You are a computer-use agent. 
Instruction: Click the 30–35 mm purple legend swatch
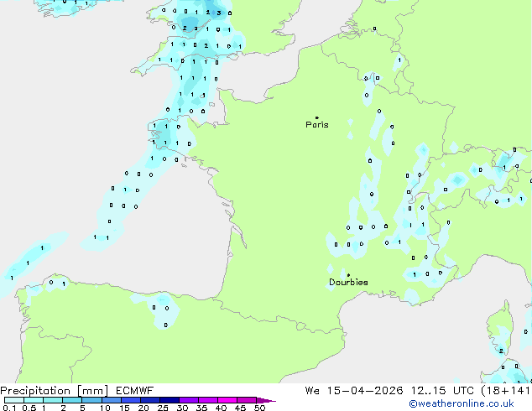(x=188, y=400)
